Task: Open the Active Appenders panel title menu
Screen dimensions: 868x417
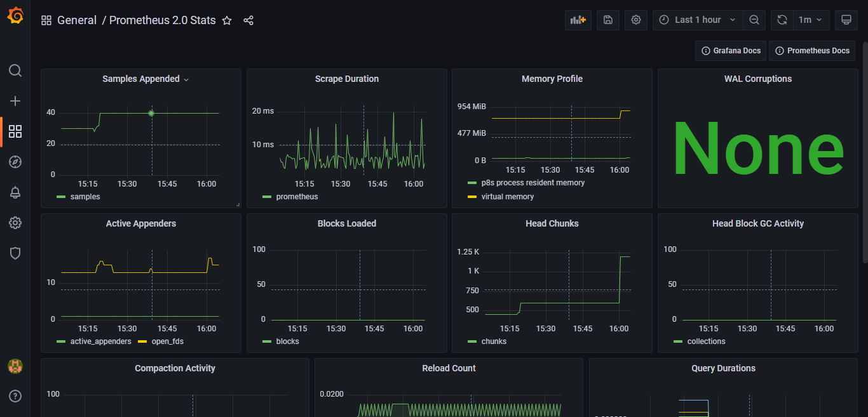Action: pyautogui.click(x=141, y=224)
